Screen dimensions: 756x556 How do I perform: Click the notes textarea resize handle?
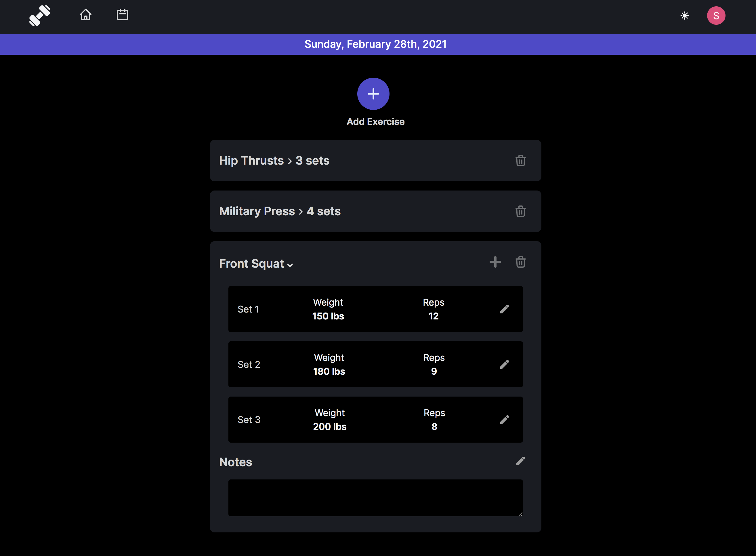(520, 514)
